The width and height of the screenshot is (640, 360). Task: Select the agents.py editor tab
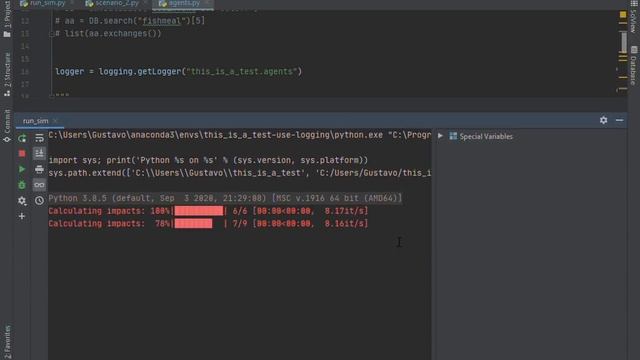[x=184, y=3]
